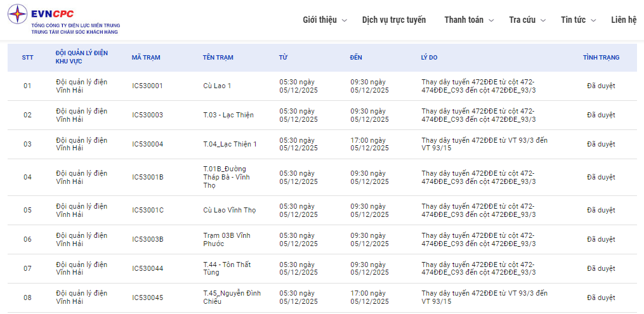The height and width of the screenshot is (314, 644).
Task: Click the Tên trạm column header
Action: point(218,58)
